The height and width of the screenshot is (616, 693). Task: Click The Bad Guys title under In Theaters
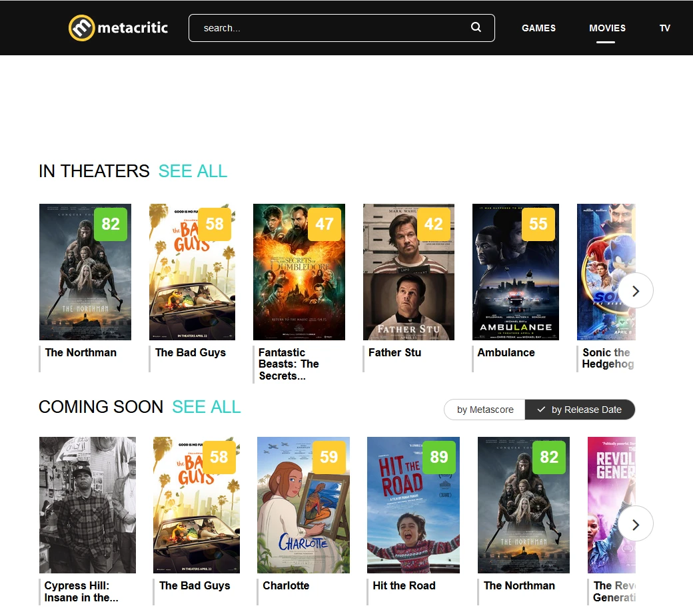(191, 352)
